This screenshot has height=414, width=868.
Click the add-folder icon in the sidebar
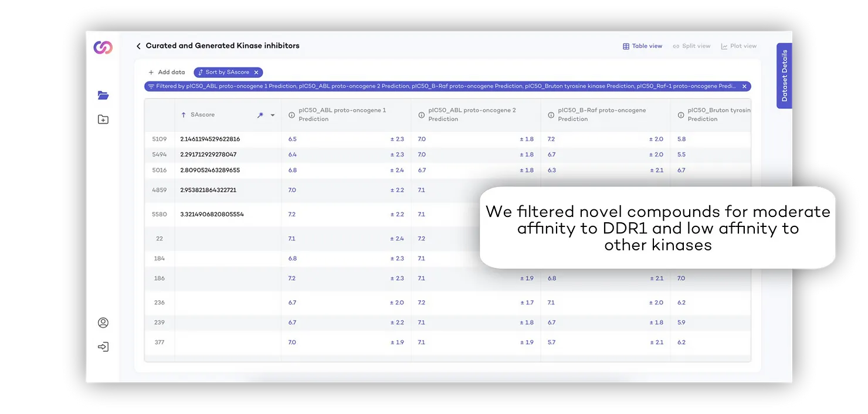[x=103, y=120]
